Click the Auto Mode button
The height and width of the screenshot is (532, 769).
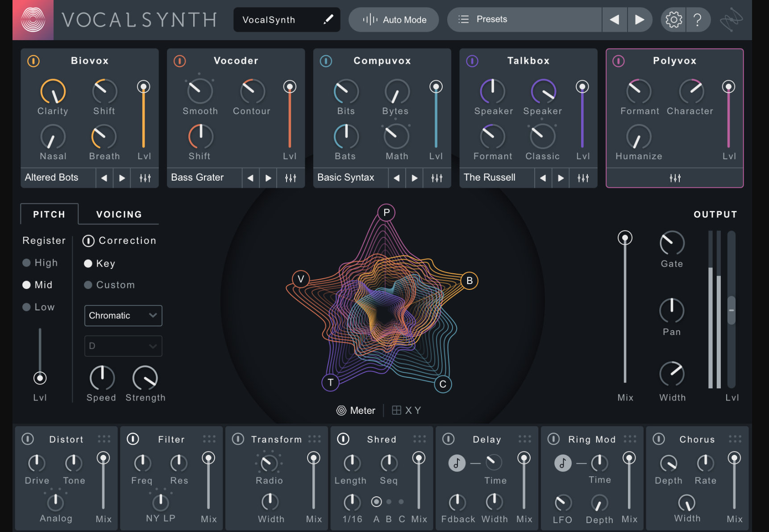click(394, 20)
